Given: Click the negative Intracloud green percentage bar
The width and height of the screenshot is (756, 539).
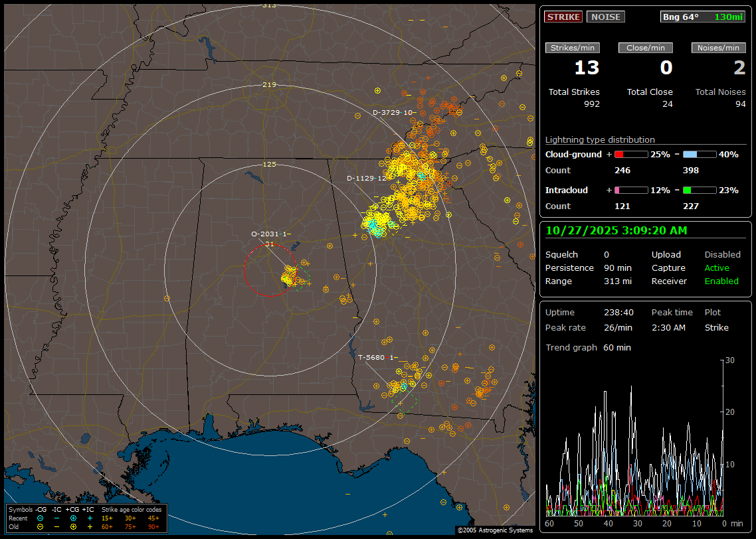Looking at the screenshot, I should pyautogui.click(x=700, y=190).
